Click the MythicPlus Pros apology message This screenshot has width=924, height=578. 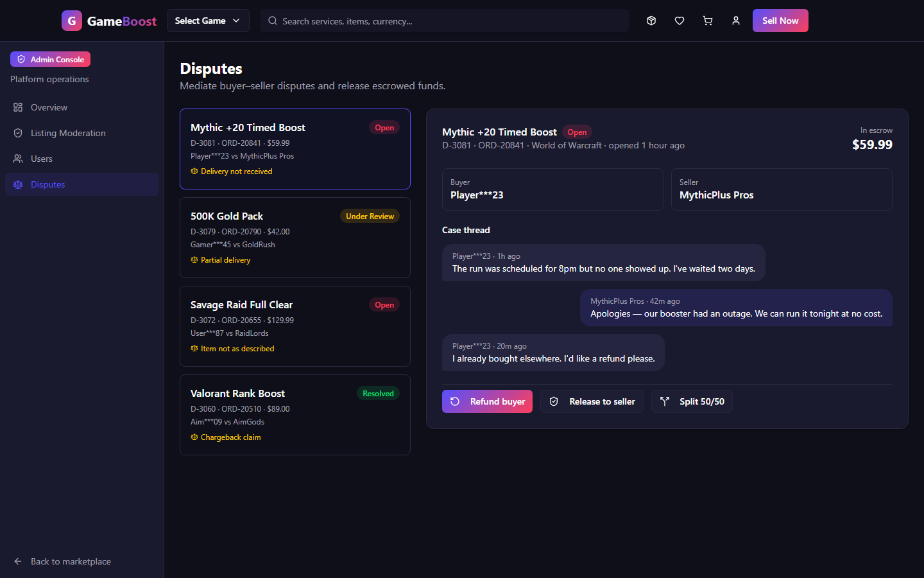tap(736, 308)
